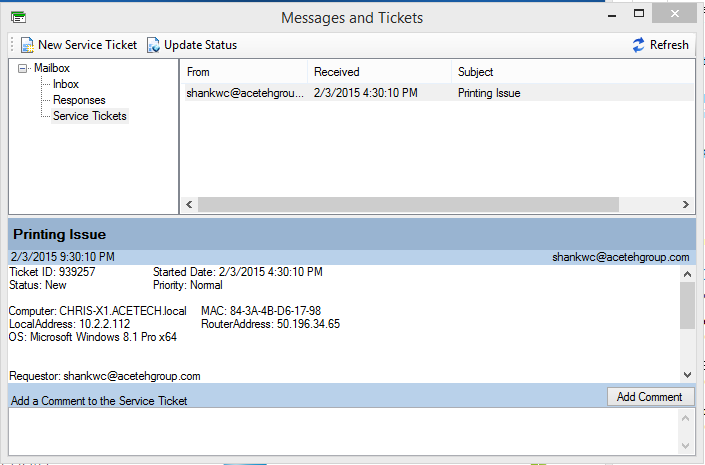
Task: Click the list's right scroll arrow
Action: click(686, 205)
